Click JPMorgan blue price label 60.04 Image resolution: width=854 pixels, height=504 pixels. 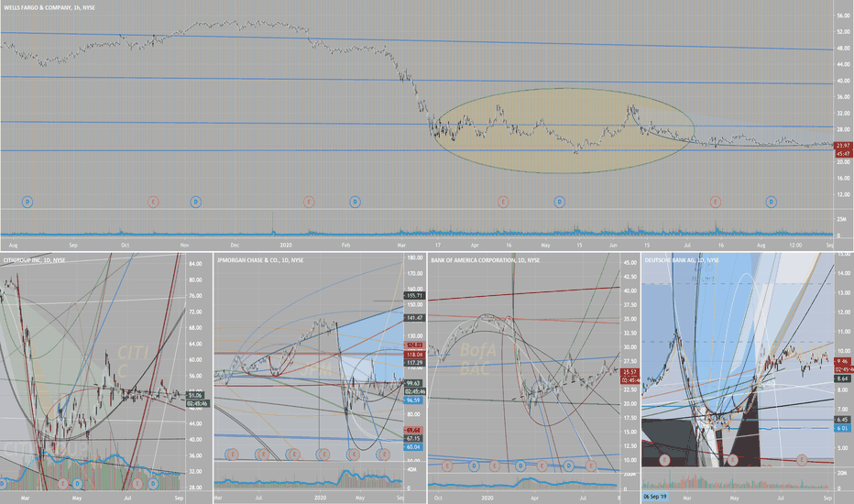pyautogui.click(x=414, y=447)
